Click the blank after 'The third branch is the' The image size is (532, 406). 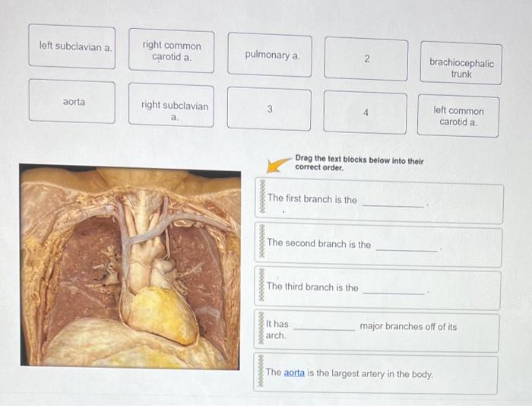click(394, 290)
